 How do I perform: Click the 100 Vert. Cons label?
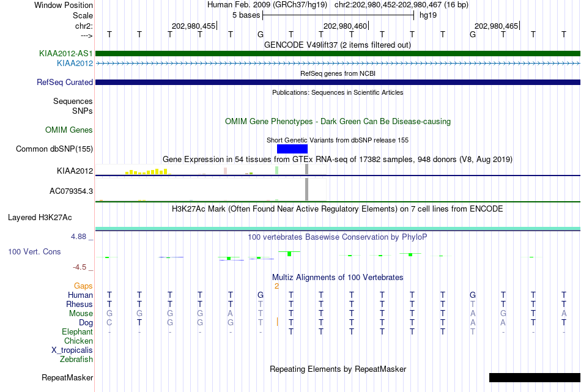coord(34,251)
